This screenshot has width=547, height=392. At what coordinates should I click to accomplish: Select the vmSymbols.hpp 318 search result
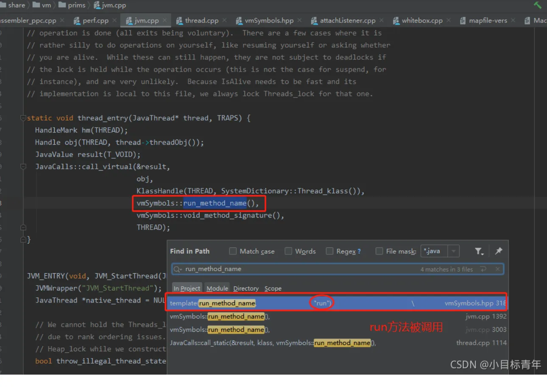[x=338, y=303]
